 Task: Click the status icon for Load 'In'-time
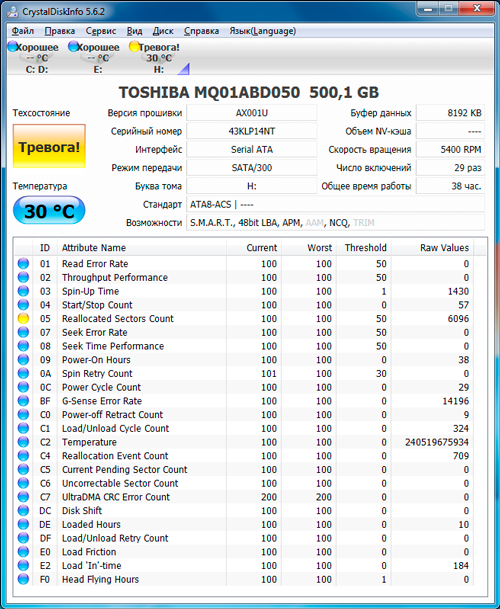coord(23,566)
